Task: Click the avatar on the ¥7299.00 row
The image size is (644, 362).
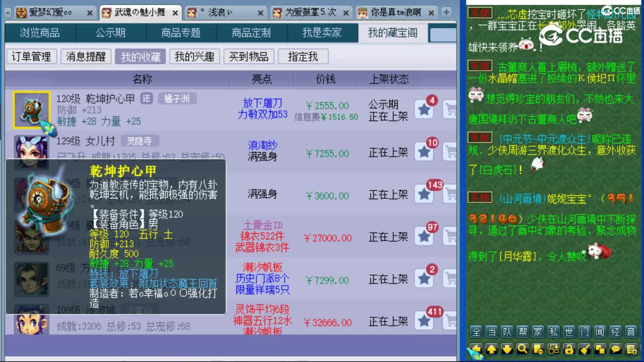Action: coord(31,279)
